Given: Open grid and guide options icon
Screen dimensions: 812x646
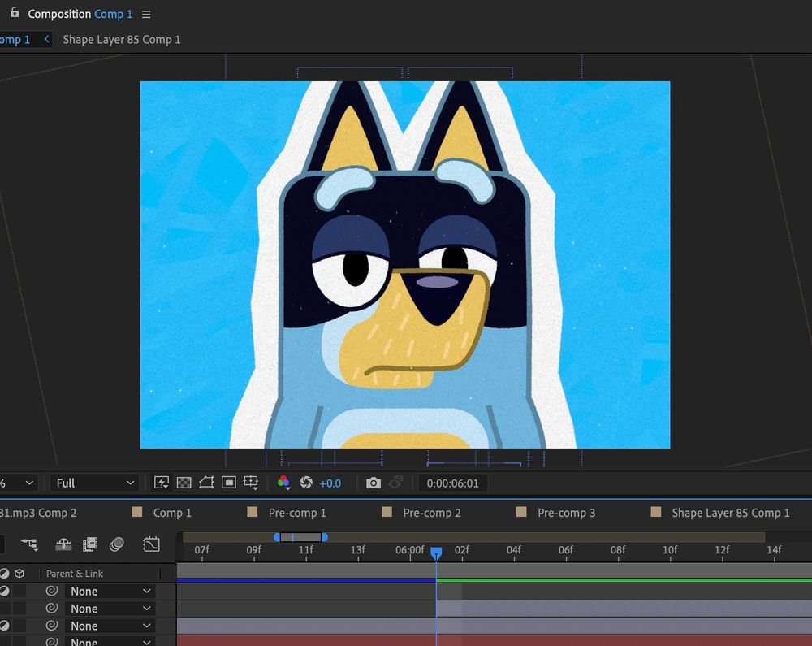Looking at the screenshot, I should 252,483.
